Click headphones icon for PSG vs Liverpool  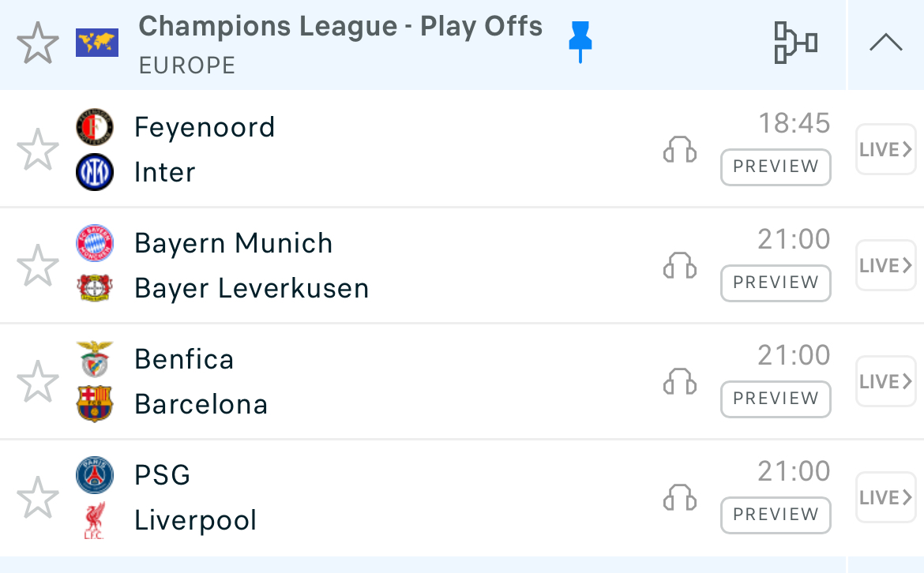click(x=679, y=497)
